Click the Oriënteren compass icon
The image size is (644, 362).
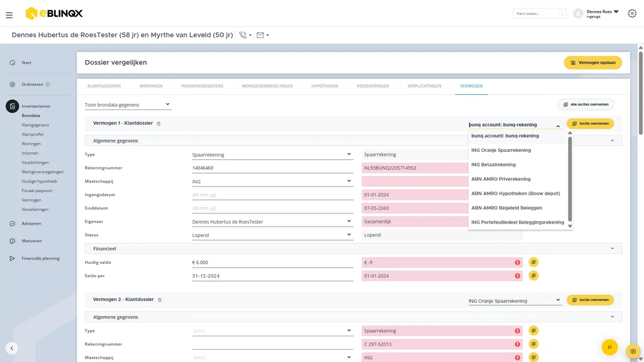(12, 84)
